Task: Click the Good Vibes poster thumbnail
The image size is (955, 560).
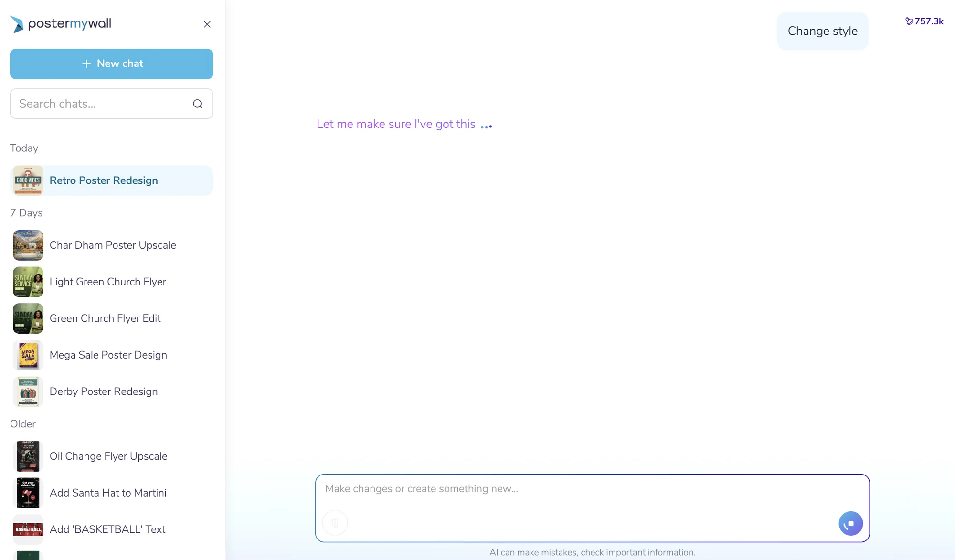Action: 28,180
